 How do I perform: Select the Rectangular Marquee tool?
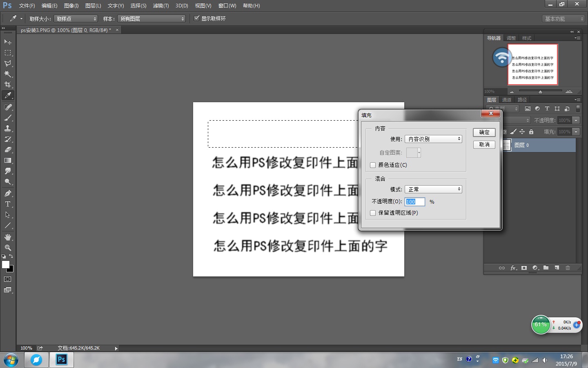click(8, 53)
